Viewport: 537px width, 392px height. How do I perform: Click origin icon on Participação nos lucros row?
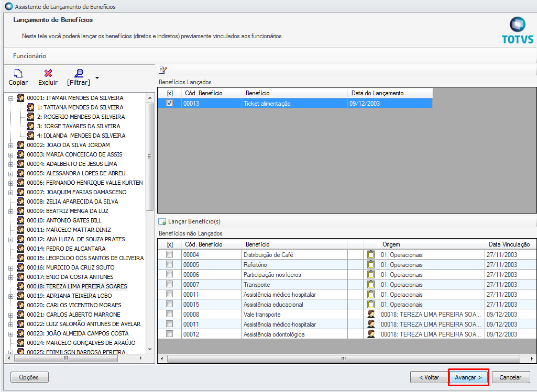pyautogui.click(x=370, y=274)
